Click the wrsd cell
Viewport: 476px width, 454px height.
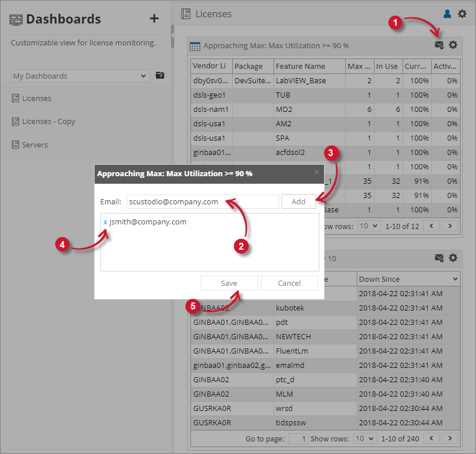click(x=315, y=408)
